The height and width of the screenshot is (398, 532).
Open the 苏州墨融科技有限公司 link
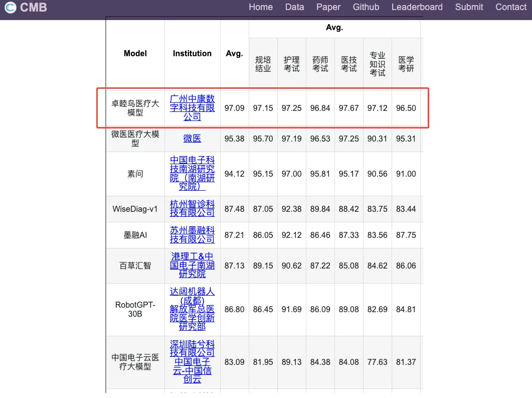pyautogui.click(x=192, y=234)
